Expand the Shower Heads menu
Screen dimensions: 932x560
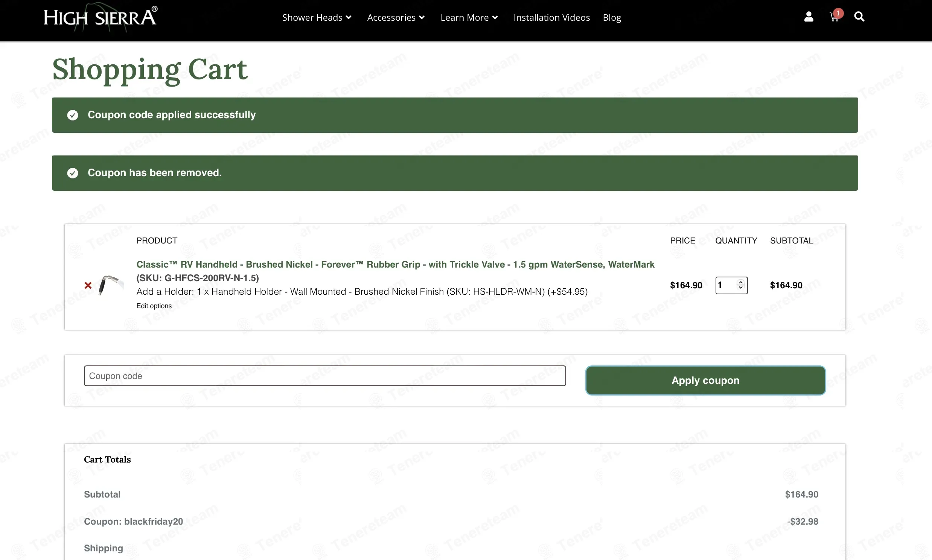pyautogui.click(x=317, y=17)
